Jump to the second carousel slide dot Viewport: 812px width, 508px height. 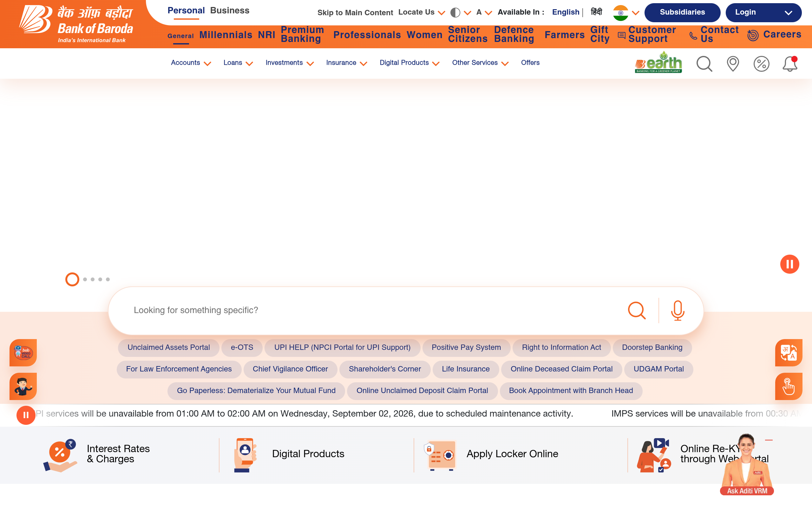pyautogui.click(x=85, y=279)
